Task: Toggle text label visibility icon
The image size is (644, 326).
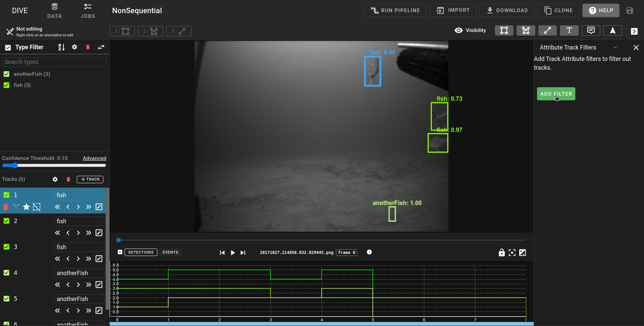Action: tap(569, 30)
